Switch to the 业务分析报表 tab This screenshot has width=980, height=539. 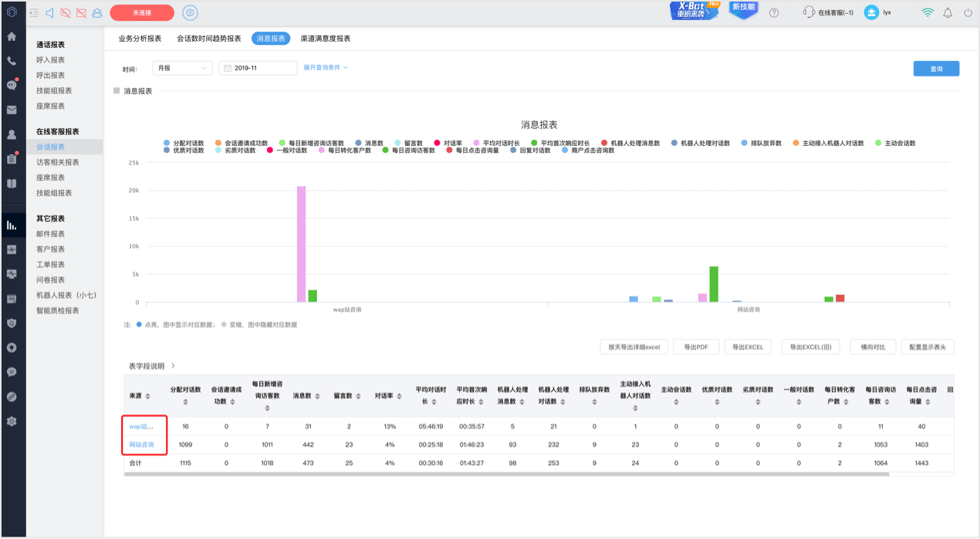pos(140,38)
